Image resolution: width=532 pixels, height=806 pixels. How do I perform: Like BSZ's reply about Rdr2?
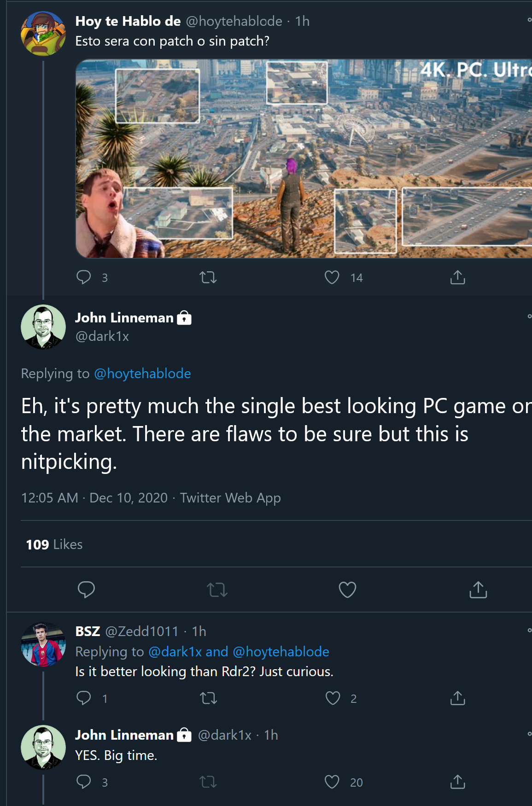click(333, 698)
